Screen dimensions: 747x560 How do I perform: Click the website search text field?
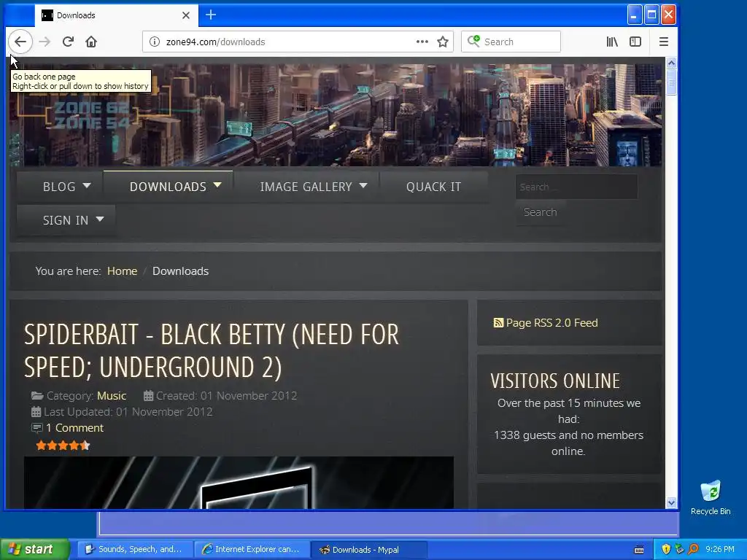[576, 187]
